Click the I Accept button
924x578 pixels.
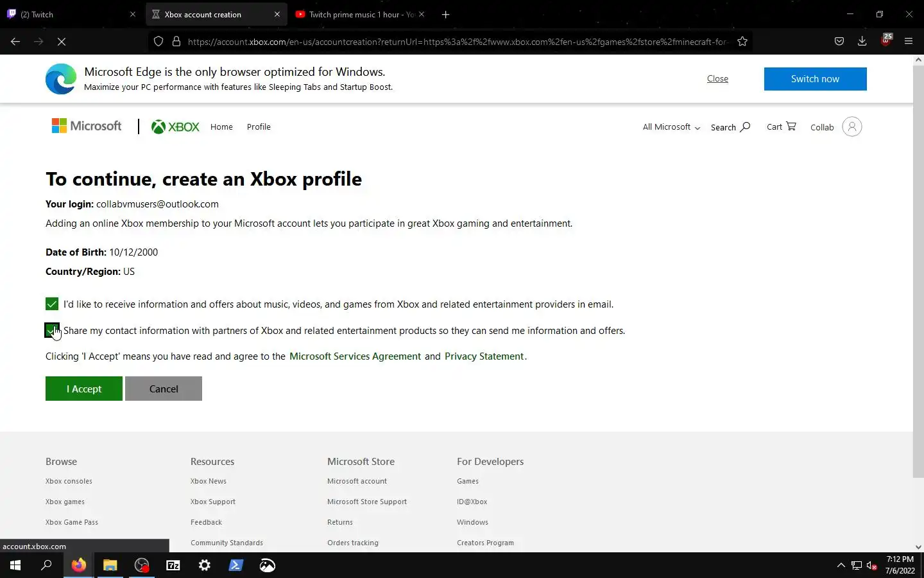coord(84,389)
